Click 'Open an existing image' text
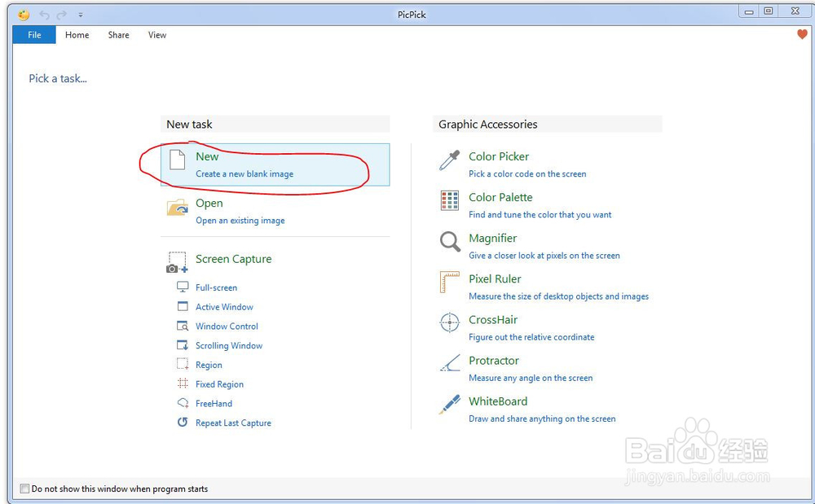Screen dimensions: 815x504 240,221
